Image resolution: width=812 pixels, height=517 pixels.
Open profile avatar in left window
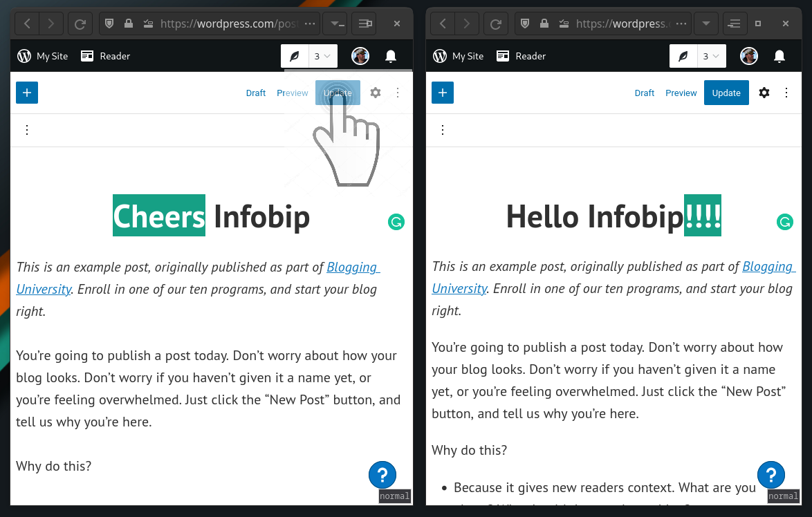click(360, 56)
